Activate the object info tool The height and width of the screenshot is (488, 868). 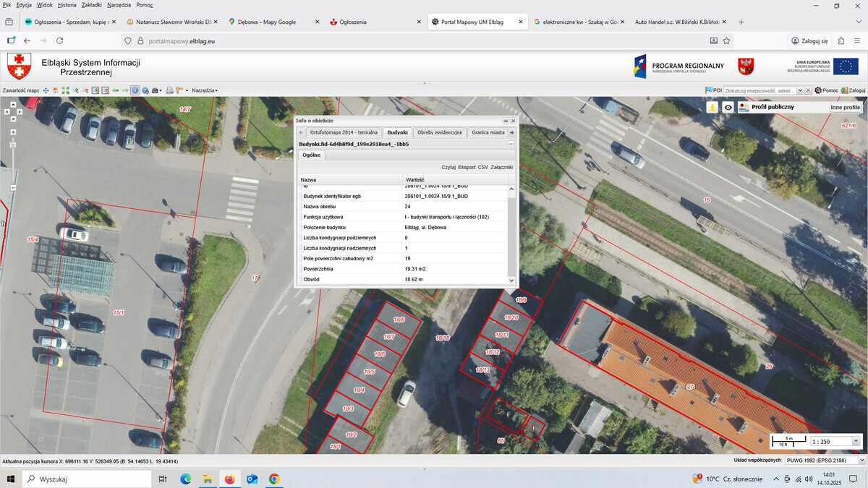(x=135, y=90)
